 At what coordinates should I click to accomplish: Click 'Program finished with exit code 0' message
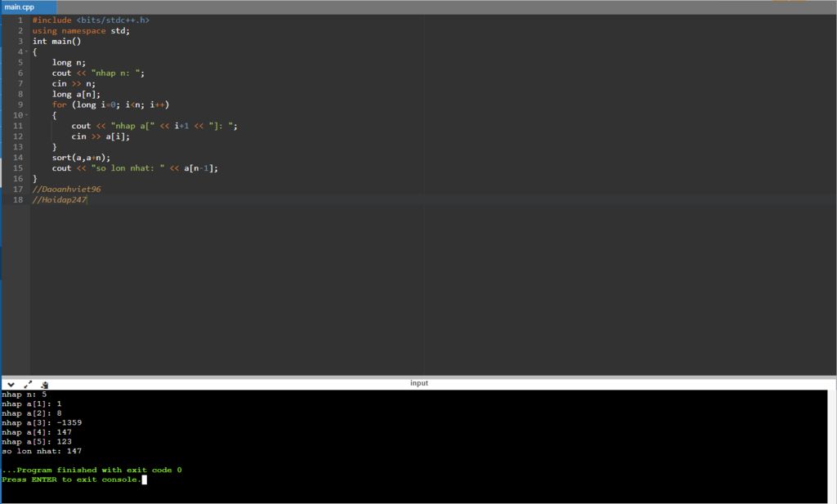pos(92,470)
